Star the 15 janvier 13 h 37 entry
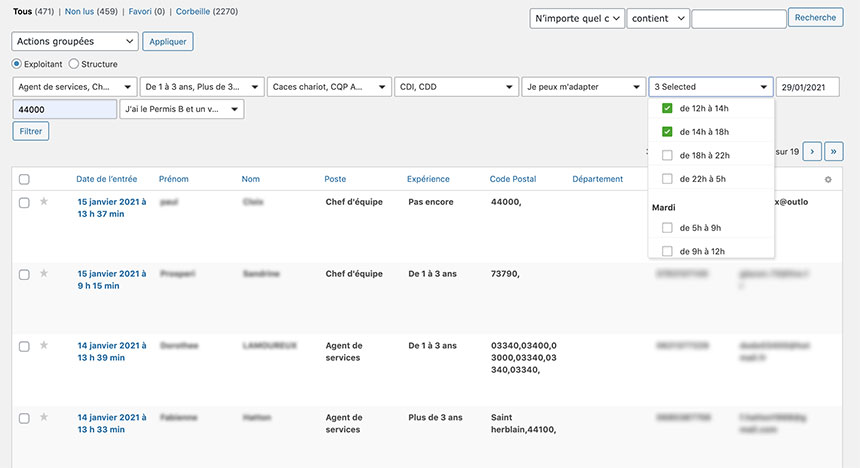Screen dimensions: 860x468 pos(44,202)
